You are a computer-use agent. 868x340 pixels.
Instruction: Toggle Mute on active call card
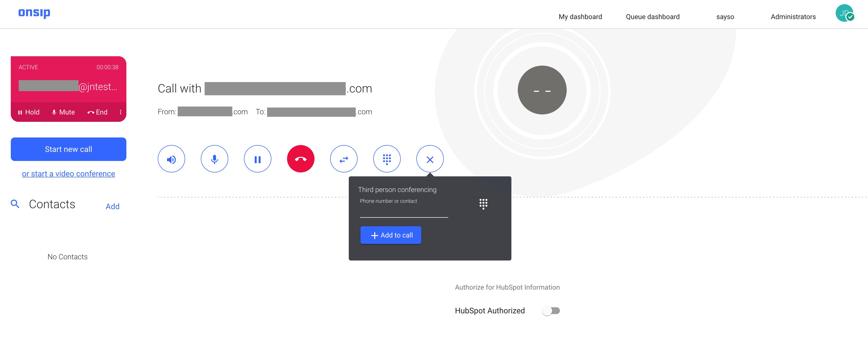click(x=62, y=112)
